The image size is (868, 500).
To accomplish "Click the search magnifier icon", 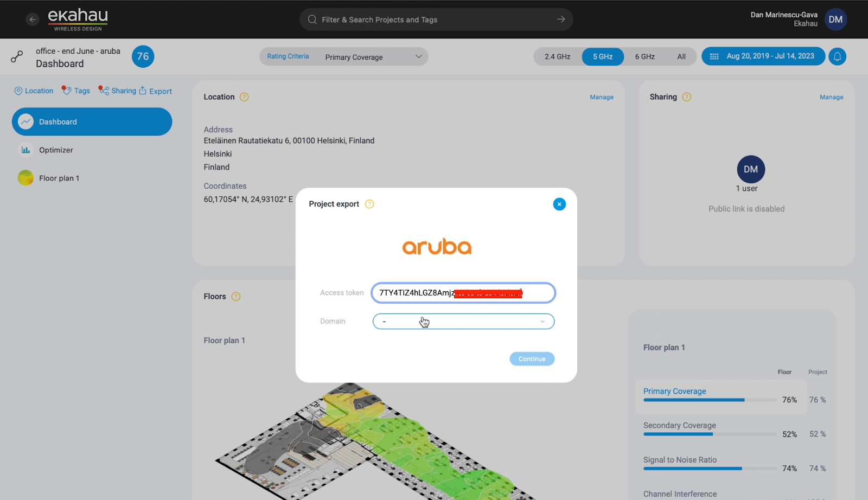I will click(312, 20).
